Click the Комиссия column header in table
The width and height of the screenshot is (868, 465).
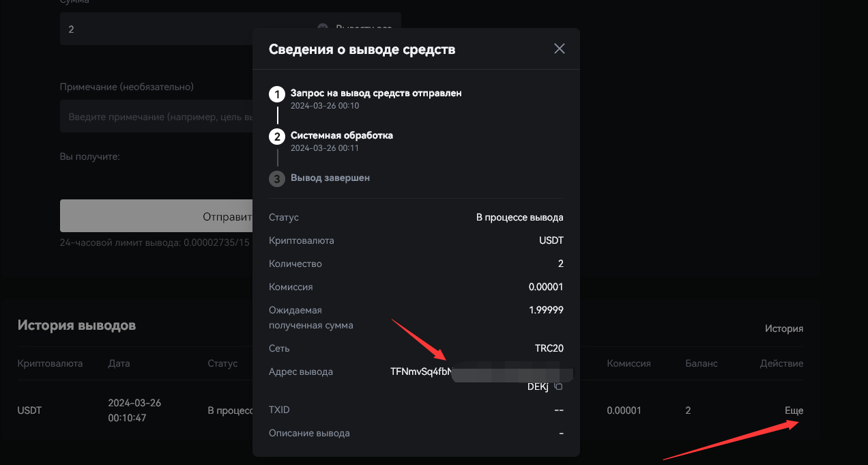[x=628, y=363]
